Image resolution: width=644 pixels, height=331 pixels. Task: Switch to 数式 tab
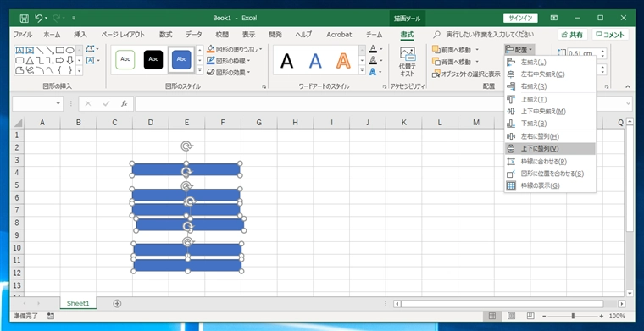[x=166, y=35]
